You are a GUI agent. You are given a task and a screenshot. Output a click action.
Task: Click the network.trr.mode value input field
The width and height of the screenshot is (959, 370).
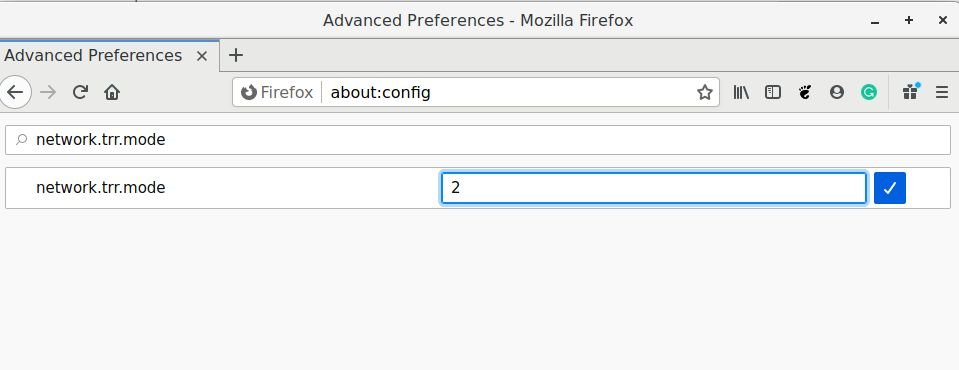click(654, 188)
